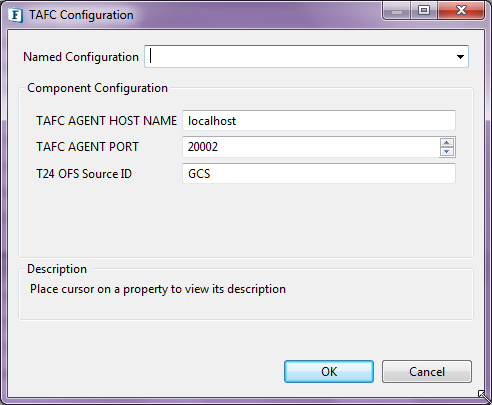
Task: Click the TAFC AGENT PORT label
Action: coord(87,147)
